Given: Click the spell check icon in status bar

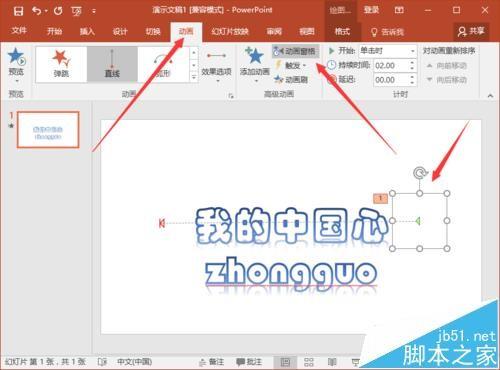Looking at the screenshot, I should (x=102, y=362).
